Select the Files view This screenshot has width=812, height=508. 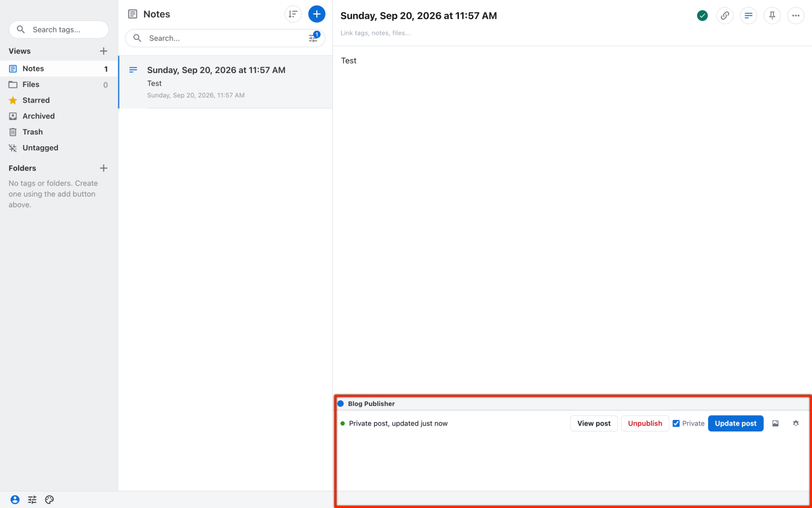coord(59,85)
